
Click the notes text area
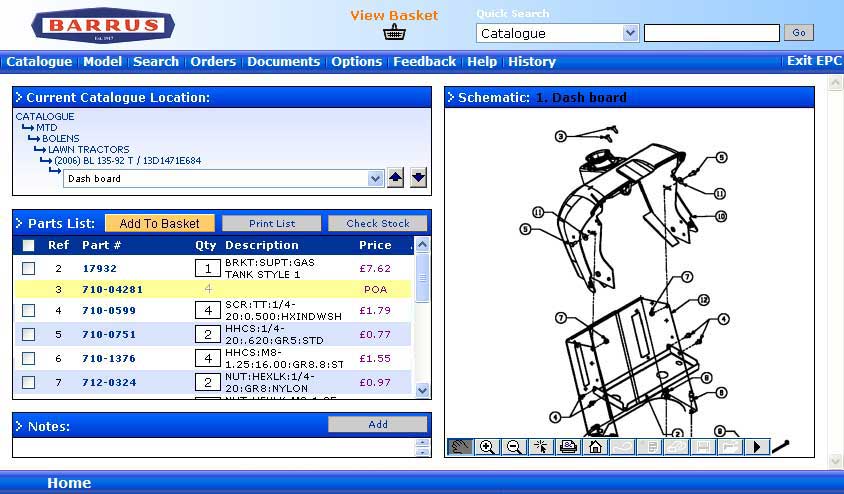(x=214, y=447)
